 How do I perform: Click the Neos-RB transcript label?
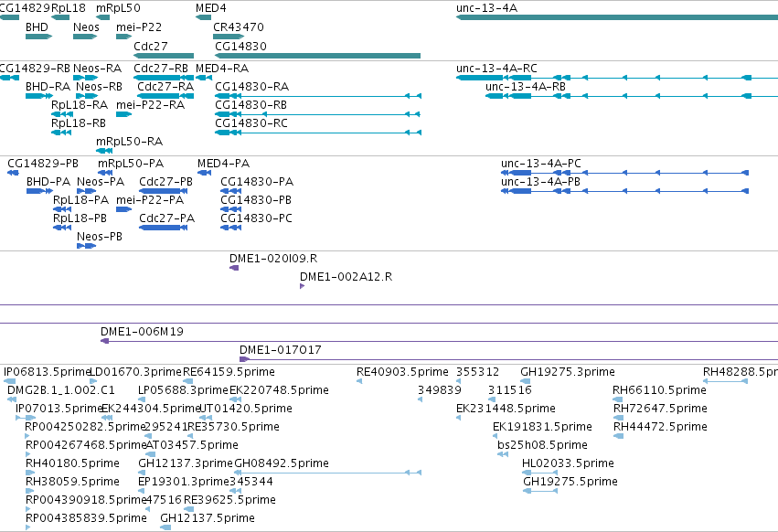coord(100,87)
